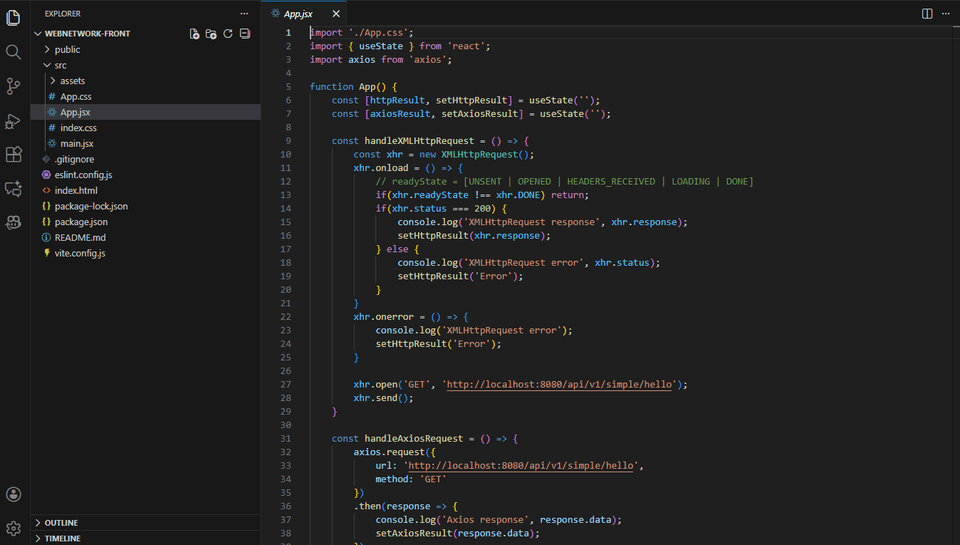Open the Source Control view
This screenshot has width=960, height=545.
(x=14, y=87)
